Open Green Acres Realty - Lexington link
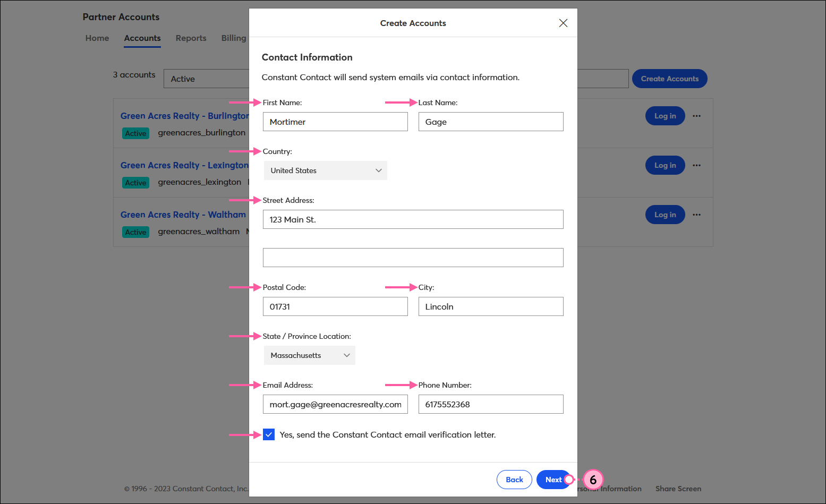This screenshot has width=826, height=504. pyautogui.click(x=184, y=165)
